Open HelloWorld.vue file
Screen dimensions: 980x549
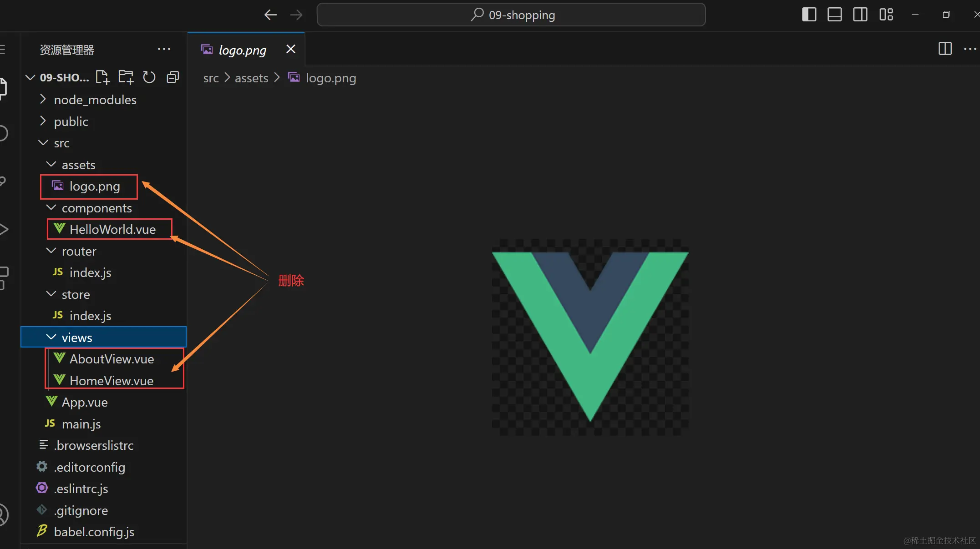point(103,229)
